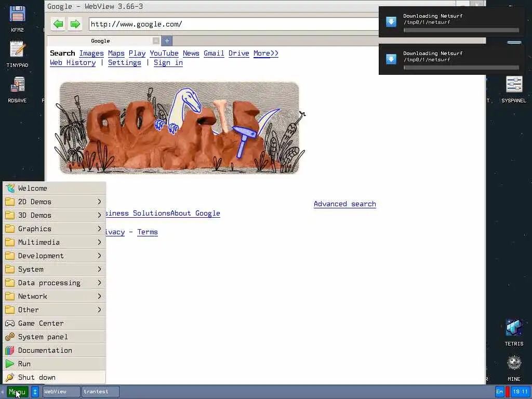Click the Welcome menu icon
The image size is (532, 399).
(10, 188)
